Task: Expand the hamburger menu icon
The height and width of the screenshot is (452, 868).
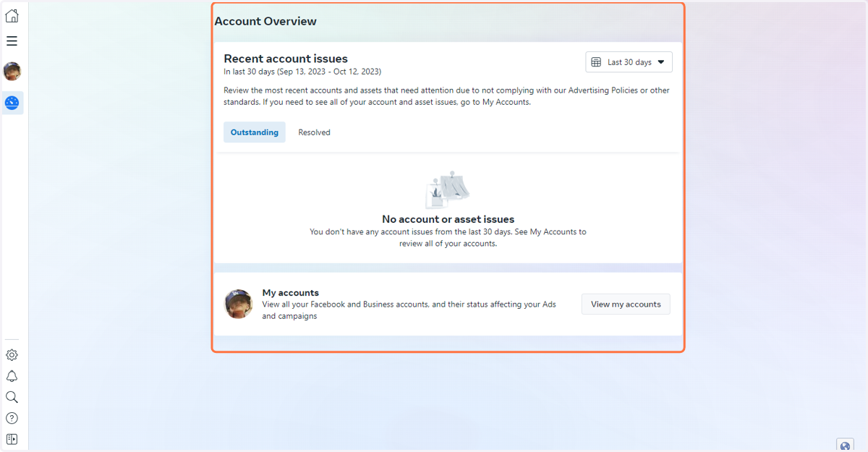Action: point(12,41)
